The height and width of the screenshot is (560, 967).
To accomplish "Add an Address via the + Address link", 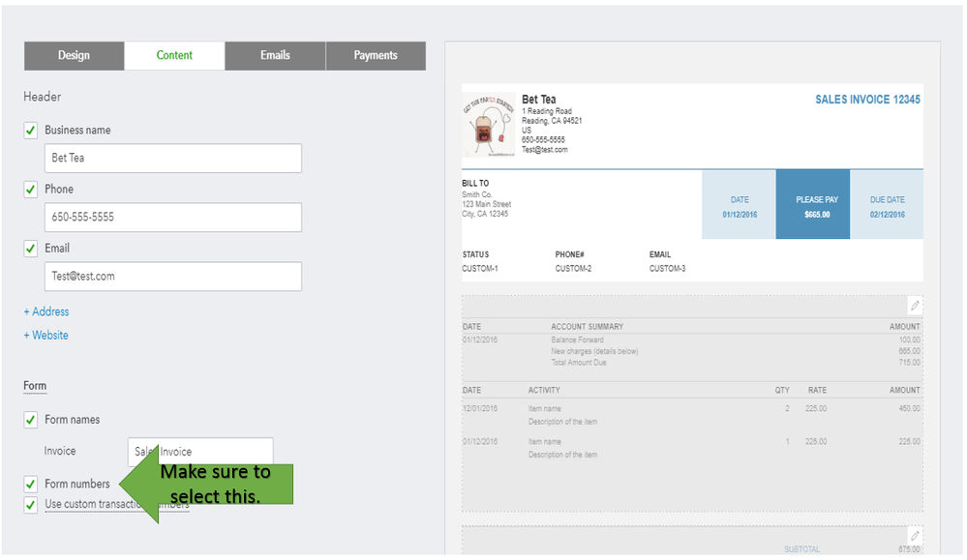I will point(46,311).
